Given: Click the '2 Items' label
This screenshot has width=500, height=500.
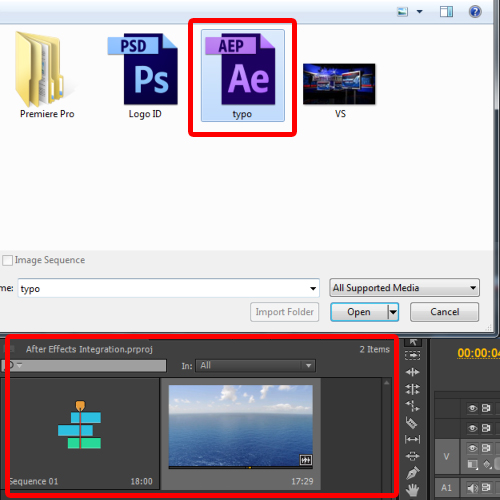Looking at the screenshot, I should [375, 349].
